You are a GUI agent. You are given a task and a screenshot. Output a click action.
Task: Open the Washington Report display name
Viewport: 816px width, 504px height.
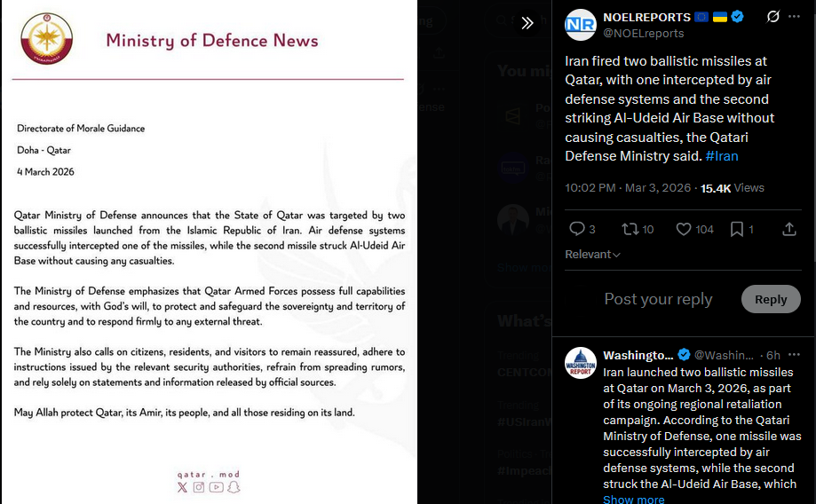[638, 355]
